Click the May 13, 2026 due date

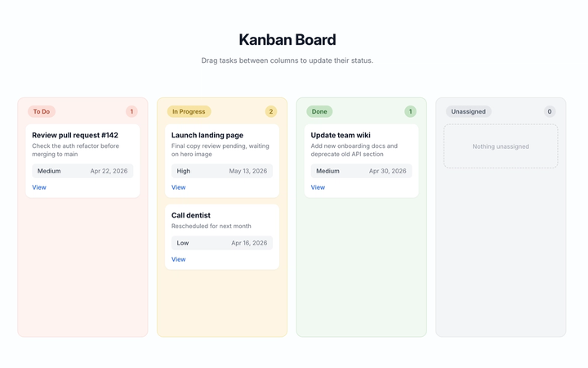click(248, 171)
